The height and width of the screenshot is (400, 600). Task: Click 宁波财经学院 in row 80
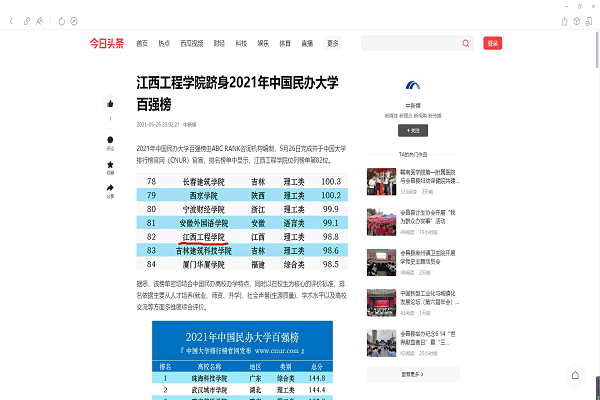pyautogui.click(x=204, y=209)
